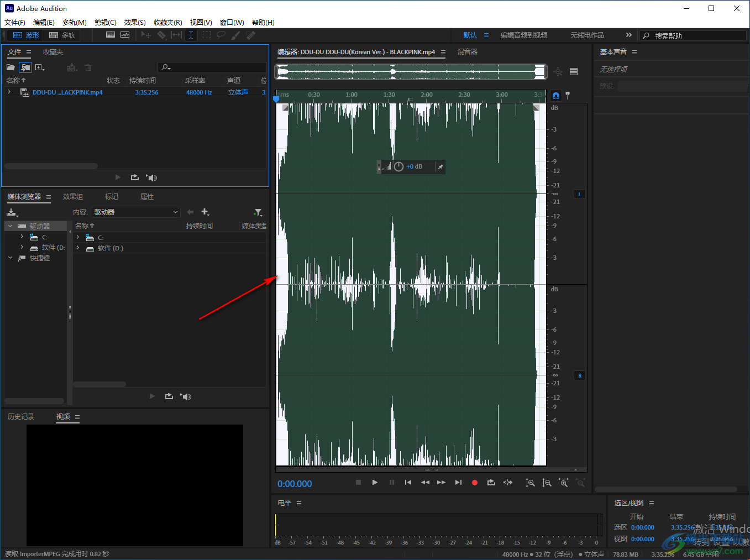Click Zoom In Time icon

pos(563,483)
